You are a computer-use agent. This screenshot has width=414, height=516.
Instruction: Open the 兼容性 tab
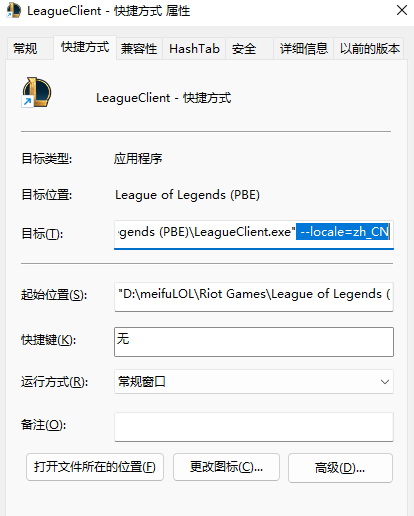(139, 49)
